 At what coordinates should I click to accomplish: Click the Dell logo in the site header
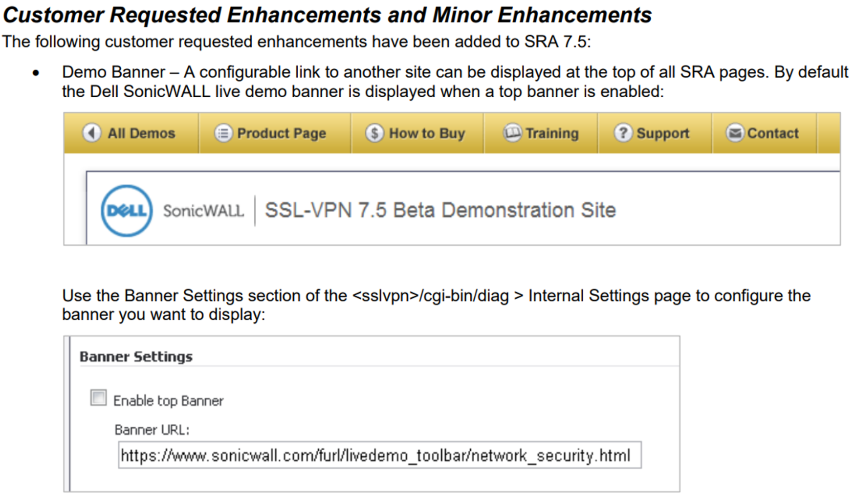pos(127,211)
